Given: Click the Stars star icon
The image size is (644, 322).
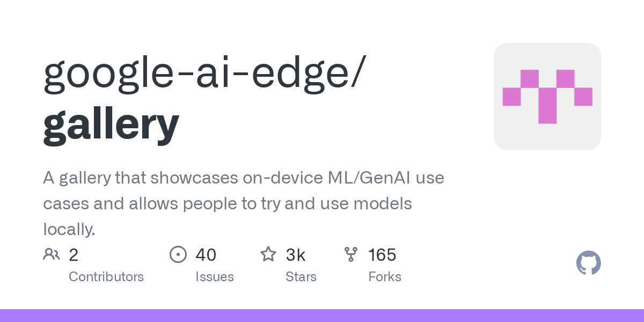Looking at the screenshot, I should point(268,254).
